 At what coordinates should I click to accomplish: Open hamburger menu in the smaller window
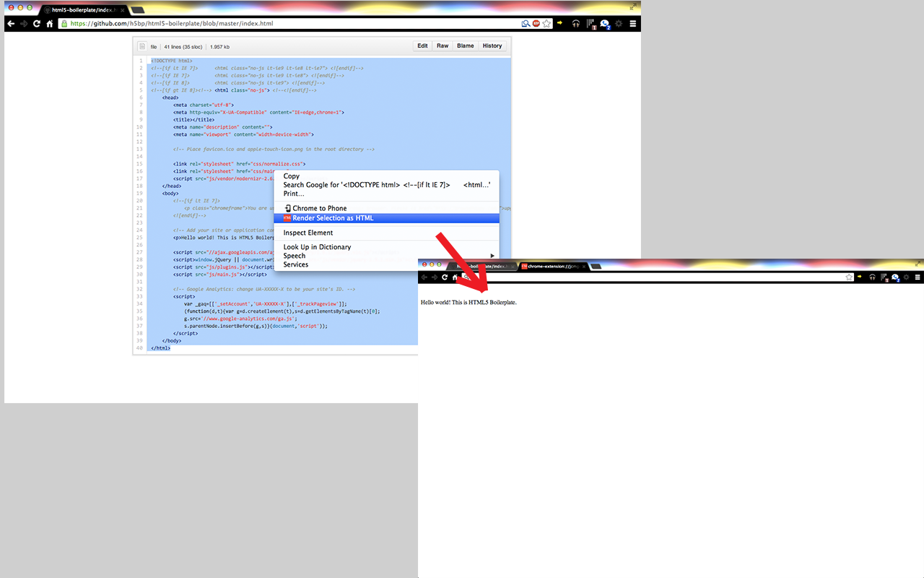918,276
